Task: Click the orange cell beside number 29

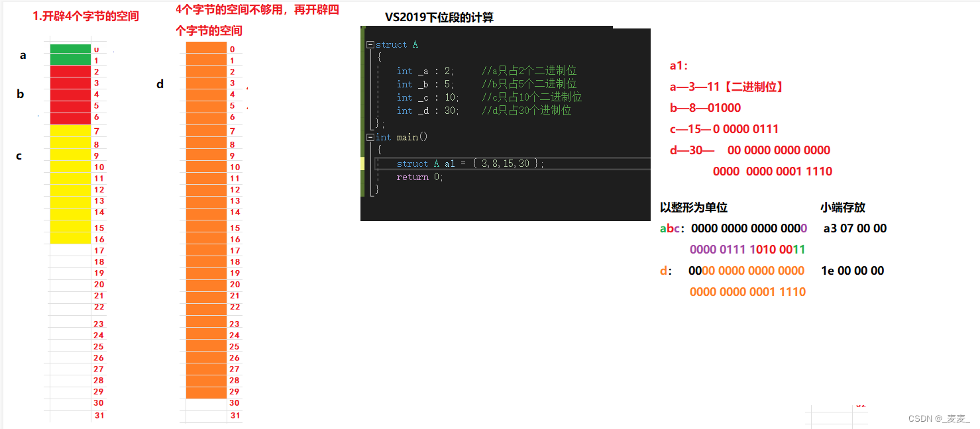Action: [206, 393]
